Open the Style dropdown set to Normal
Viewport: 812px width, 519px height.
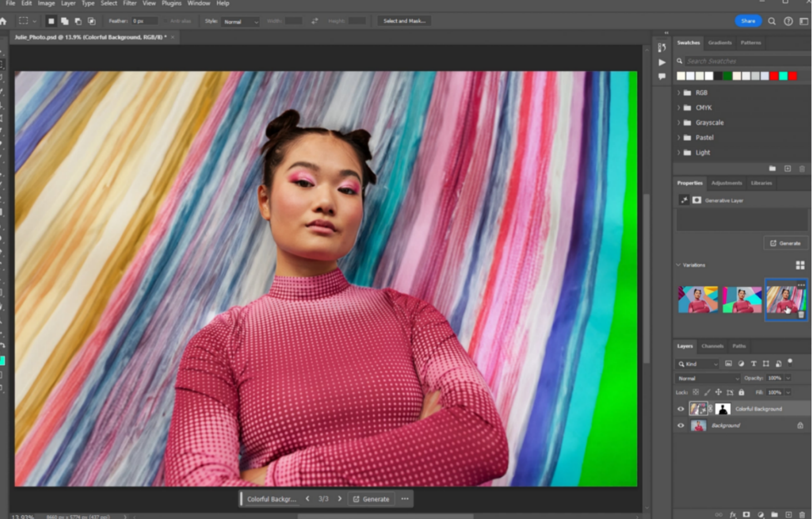pyautogui.click(x=240, y=22)
